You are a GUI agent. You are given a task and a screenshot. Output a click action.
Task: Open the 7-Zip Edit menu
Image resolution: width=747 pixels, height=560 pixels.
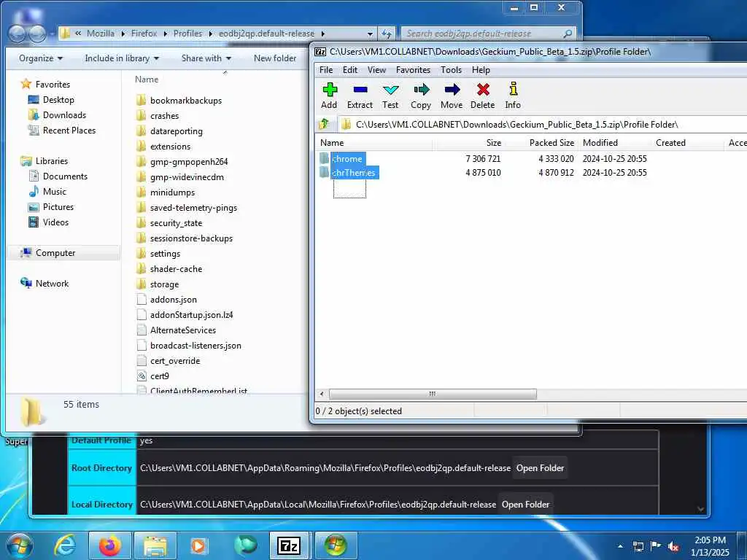[x=350, y=70]
